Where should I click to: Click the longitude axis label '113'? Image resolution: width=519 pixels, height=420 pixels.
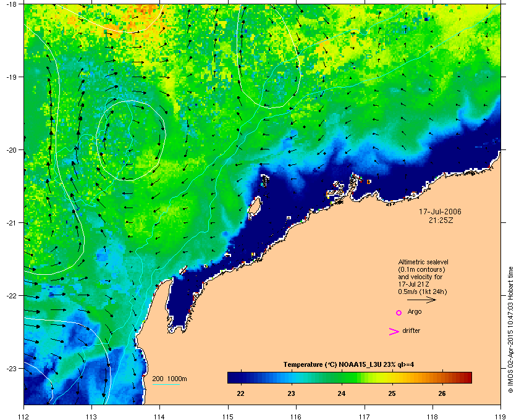(x=91, y=416)
